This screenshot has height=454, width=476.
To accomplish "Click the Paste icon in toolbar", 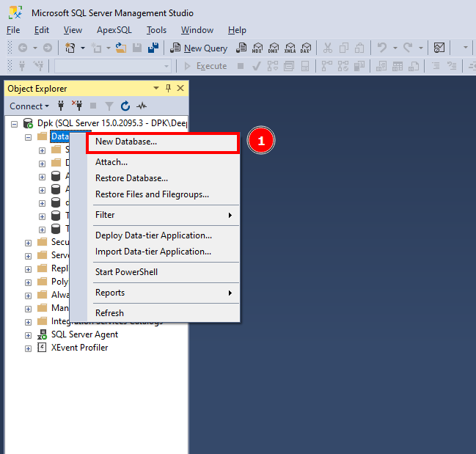I will tap(359, 48).
